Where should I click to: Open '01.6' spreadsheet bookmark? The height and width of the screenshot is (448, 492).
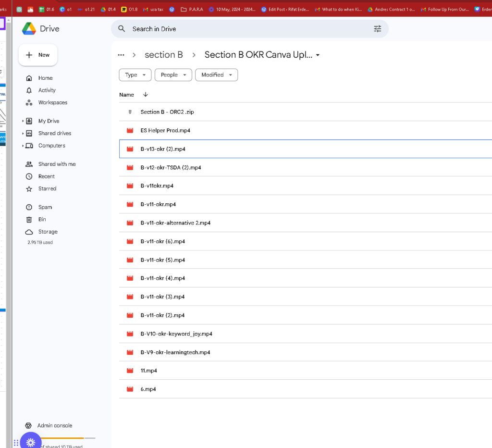click(47, 10)
